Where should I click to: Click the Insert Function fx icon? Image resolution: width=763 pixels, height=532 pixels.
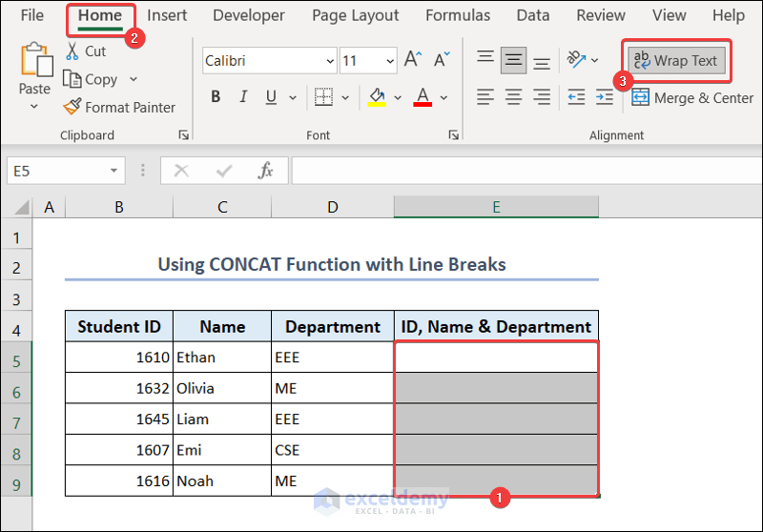point(266,171)
